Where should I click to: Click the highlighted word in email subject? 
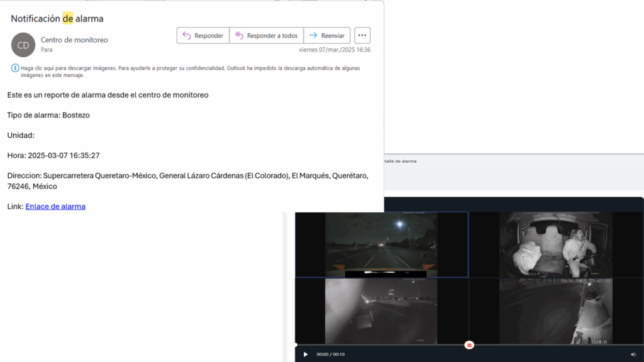(67, 19)
